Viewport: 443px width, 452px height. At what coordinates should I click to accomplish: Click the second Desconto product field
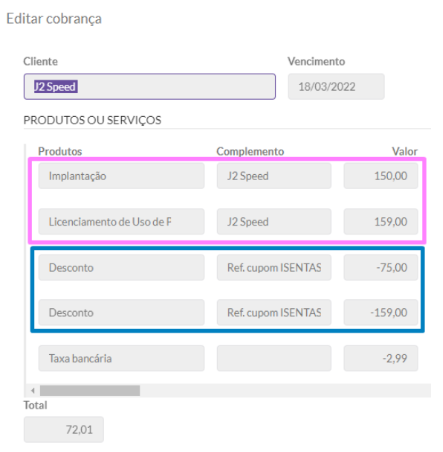(x=121, y=312)
